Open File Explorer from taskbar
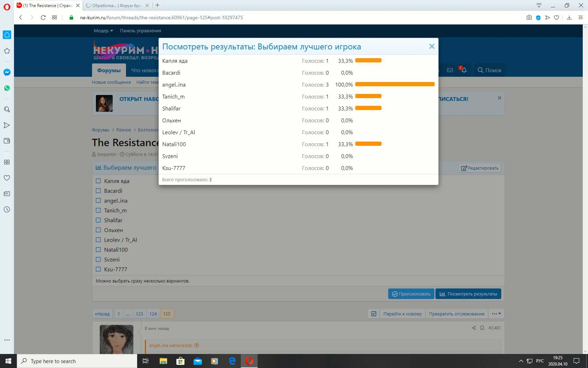The width and height of the screenshot is (588, 368). tap(163, 361)
